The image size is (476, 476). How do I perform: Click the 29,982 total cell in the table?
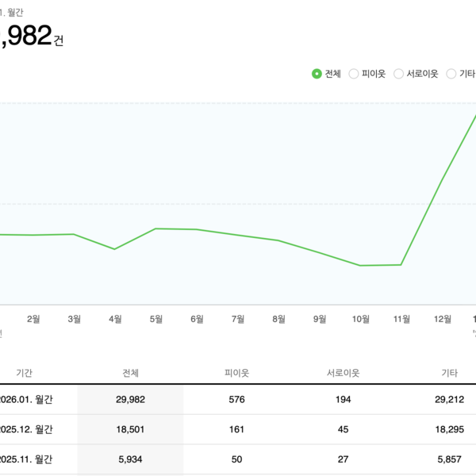click(x=131, y=399)
